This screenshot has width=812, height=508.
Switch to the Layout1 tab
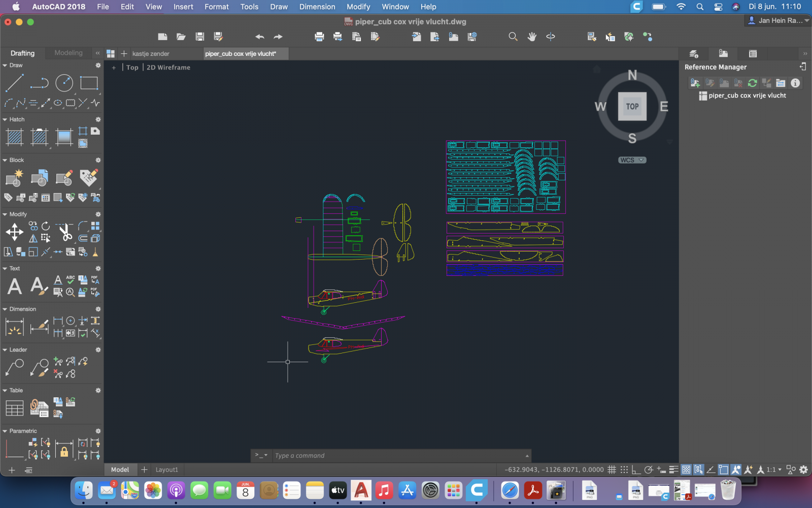[x=166, y=470]
